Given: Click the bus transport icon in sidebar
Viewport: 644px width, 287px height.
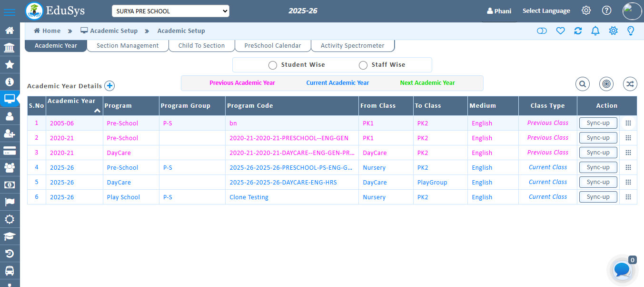Looking at the screenshot, I should pos(9,270).
